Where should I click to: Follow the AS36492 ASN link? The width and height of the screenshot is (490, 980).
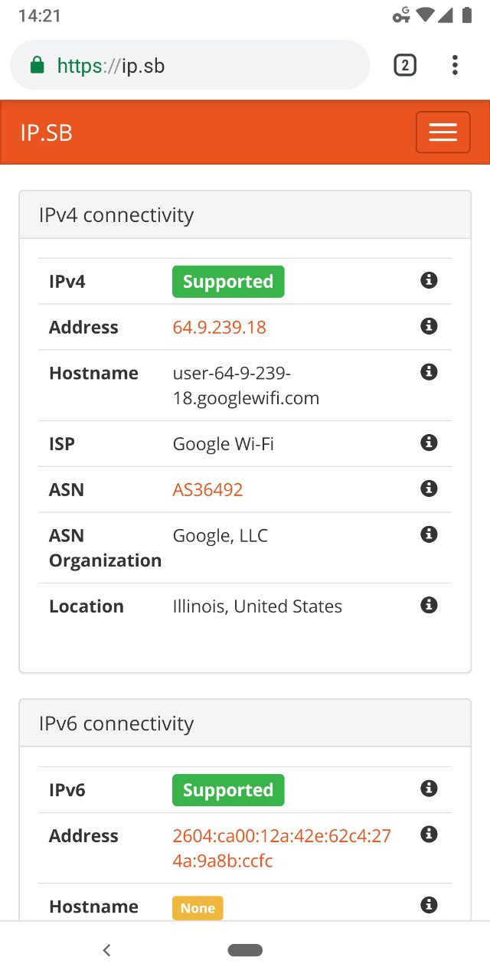click(207, 490)
